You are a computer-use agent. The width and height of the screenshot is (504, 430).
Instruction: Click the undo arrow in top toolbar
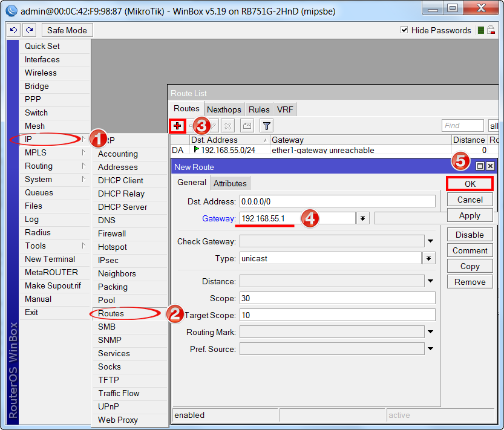14,30
